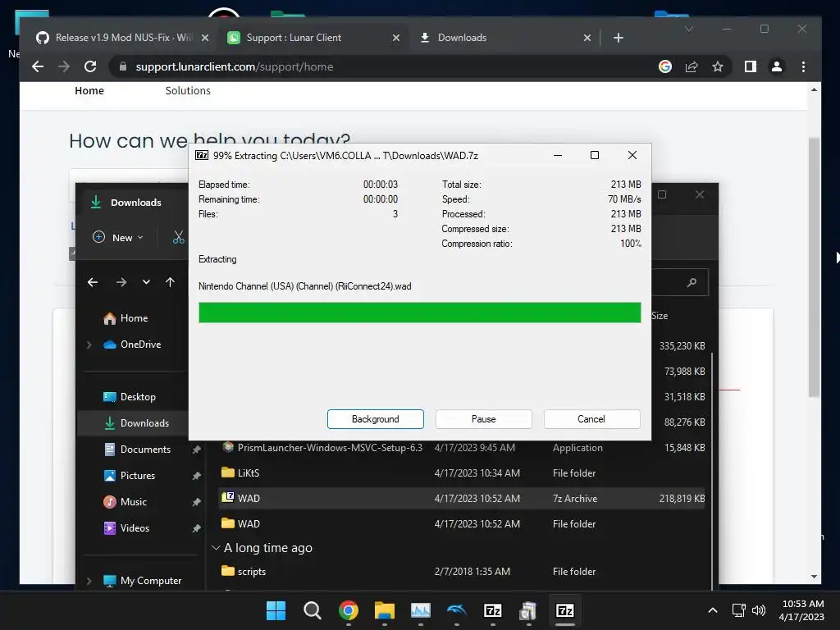Open Chrome side panel
Viewport: 840px width, 630px height.
pyautogui.click(x=751, y=66)
